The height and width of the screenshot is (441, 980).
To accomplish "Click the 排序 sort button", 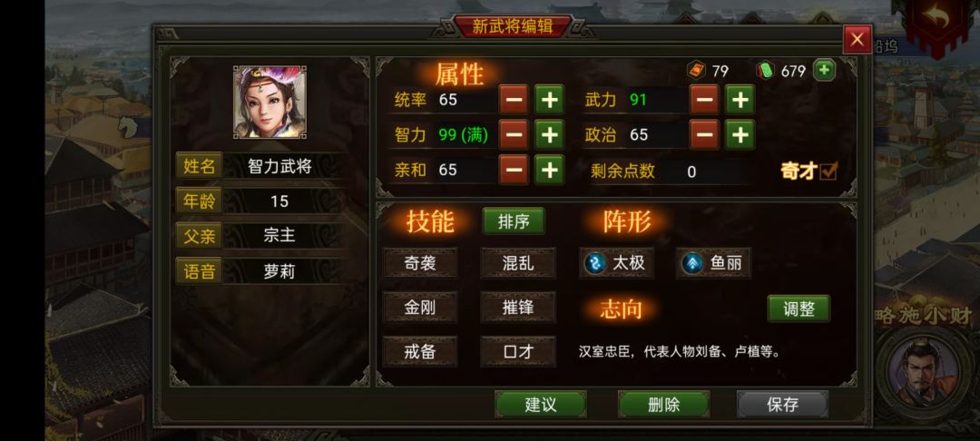I will tap(513, 221).
